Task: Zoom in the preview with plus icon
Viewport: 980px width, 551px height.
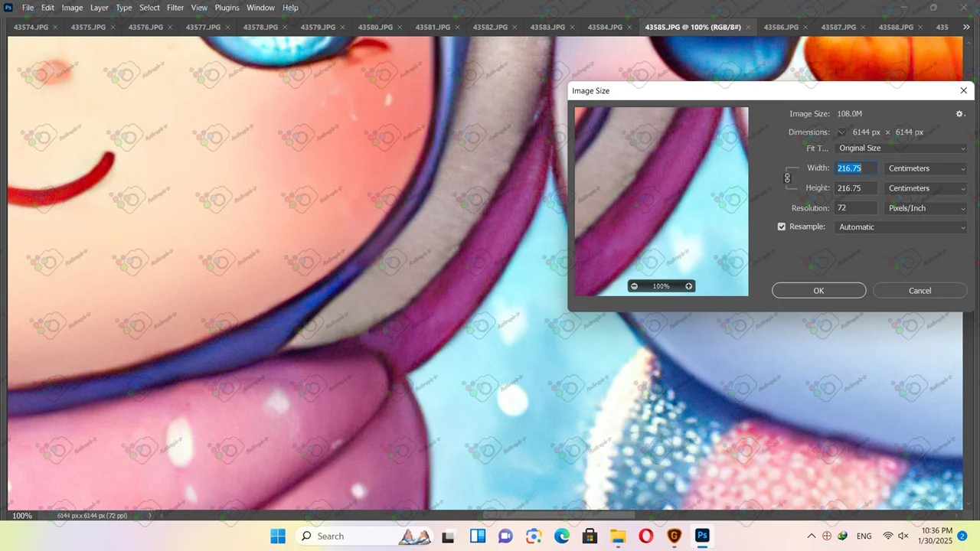Action: [x=688, y=286]
